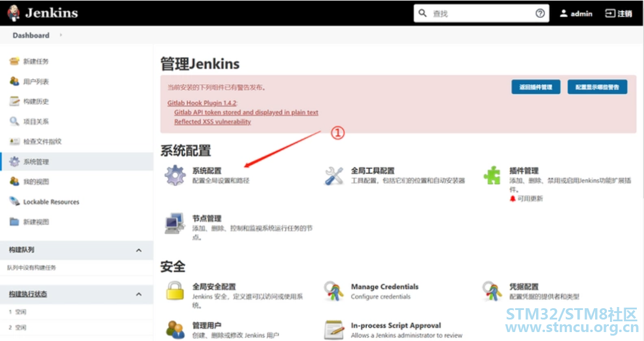The image size is (644, 341).
Task: Click the 配置显示哪些警告 button
Action: tap(597, 86)
